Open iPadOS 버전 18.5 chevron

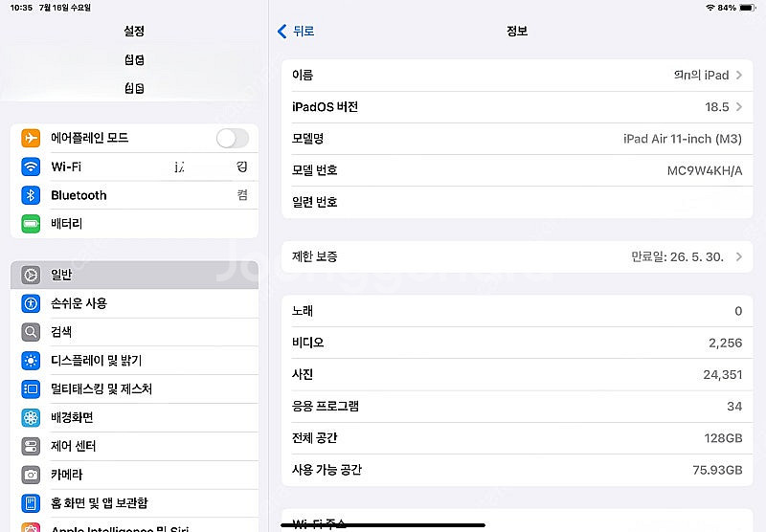[739, 107]
